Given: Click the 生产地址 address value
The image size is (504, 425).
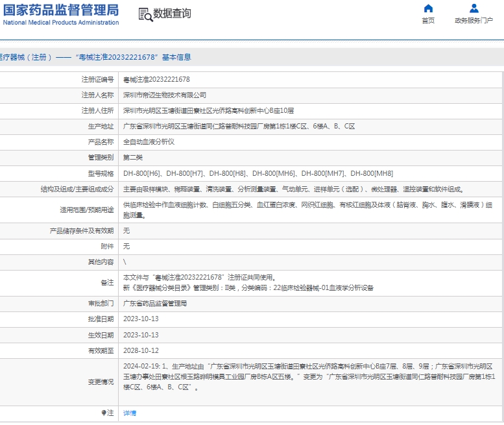Looking at the screenshot, I should coord(239,127).
